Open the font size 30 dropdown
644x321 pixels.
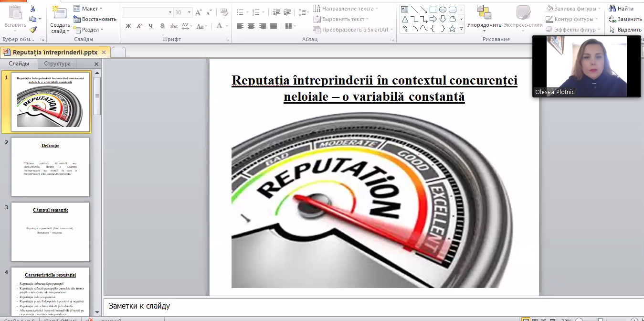(189, 12)
